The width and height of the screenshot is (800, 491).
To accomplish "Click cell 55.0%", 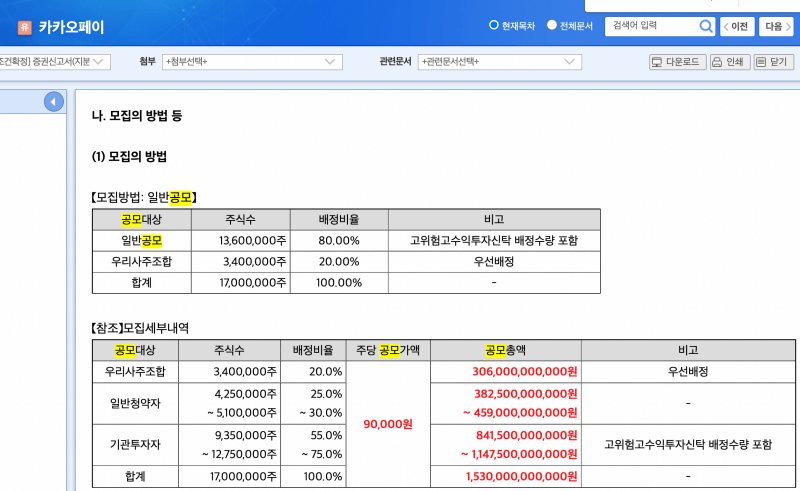I will pyautogui.click(x=326, y=435).
